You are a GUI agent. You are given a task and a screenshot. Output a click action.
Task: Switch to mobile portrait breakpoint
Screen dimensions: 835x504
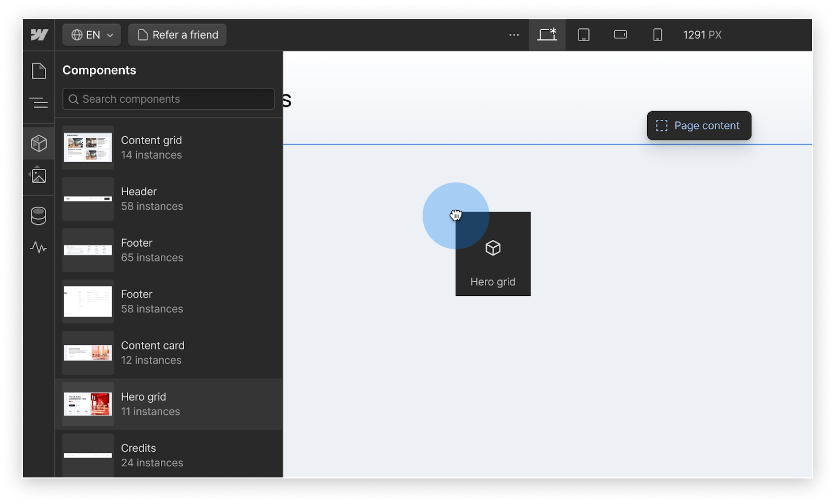(658, 35)
